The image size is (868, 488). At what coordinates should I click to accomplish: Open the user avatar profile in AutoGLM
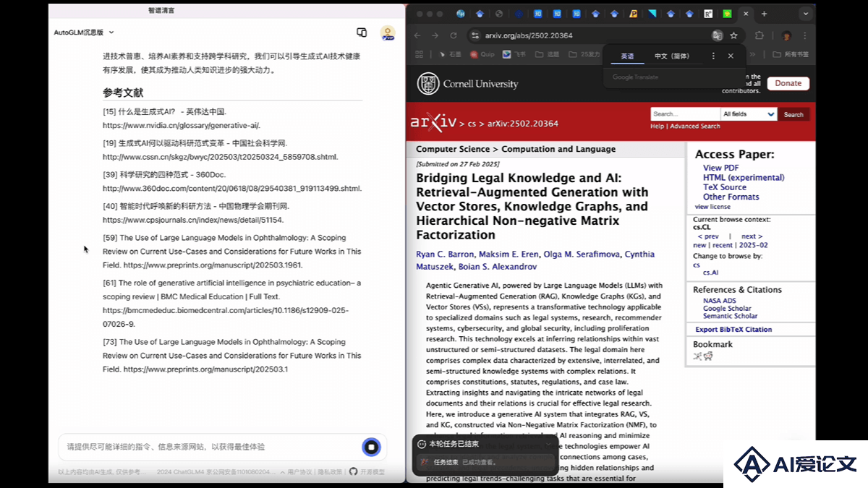point(388,33)
